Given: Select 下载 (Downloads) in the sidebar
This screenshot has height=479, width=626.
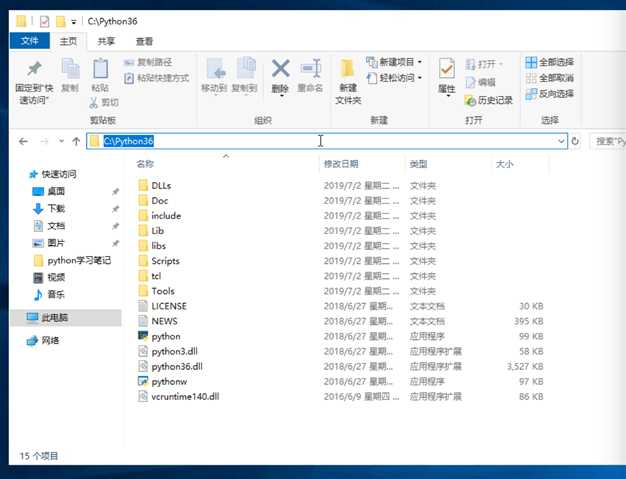Looking at the screenshot, I should (48, 208).
